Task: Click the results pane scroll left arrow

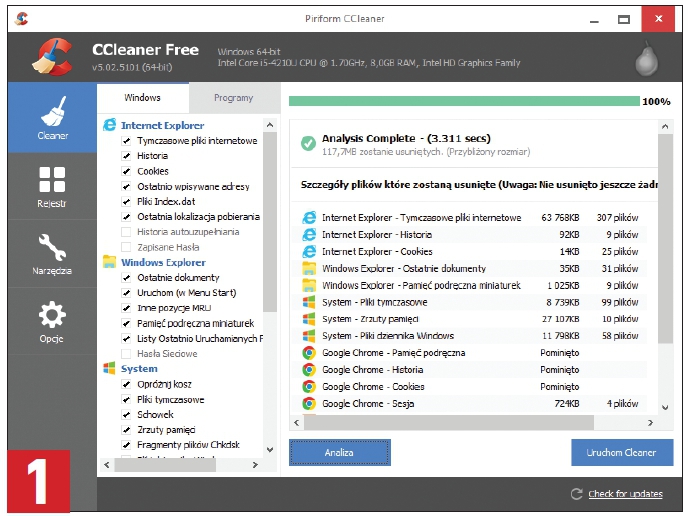Action: (297, 423)
